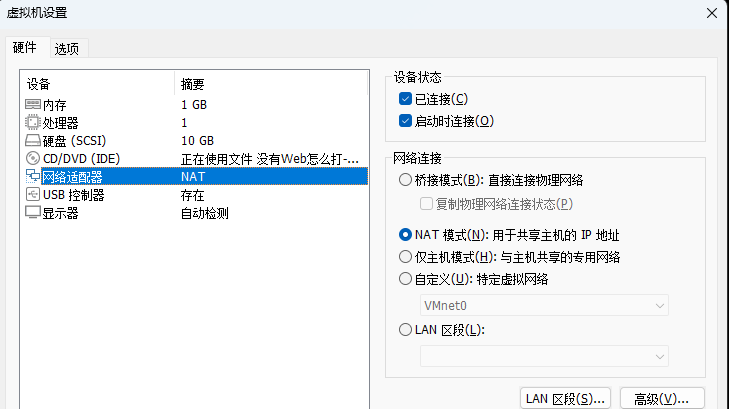Open advanced settings 高级(V)... button
Screen dimensions: 729x409
(662, 399)
